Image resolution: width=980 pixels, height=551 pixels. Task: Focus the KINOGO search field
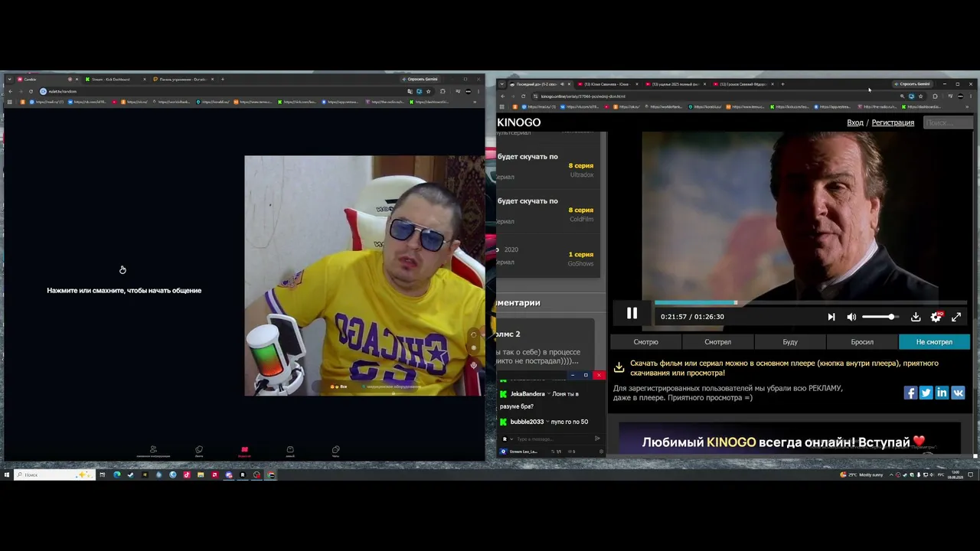[948, 122]
